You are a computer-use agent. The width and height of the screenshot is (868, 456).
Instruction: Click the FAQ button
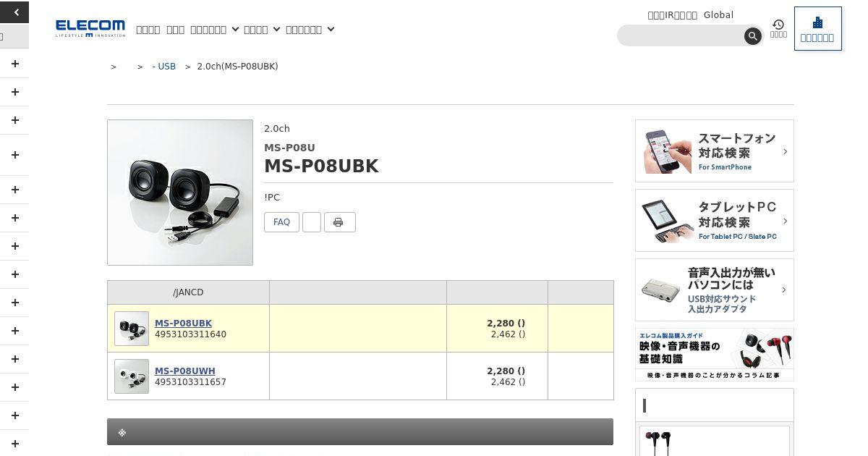pos(281,222)
